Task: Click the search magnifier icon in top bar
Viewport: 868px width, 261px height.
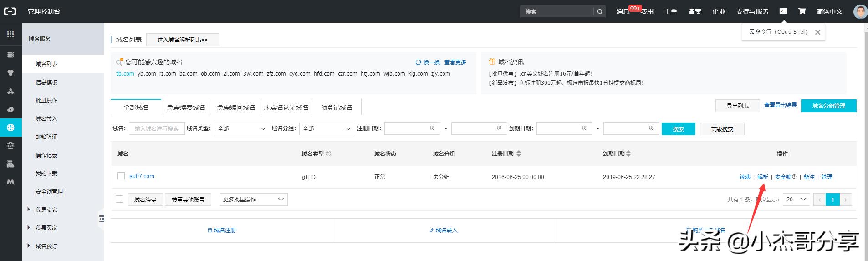Action: tap(600, 12)
